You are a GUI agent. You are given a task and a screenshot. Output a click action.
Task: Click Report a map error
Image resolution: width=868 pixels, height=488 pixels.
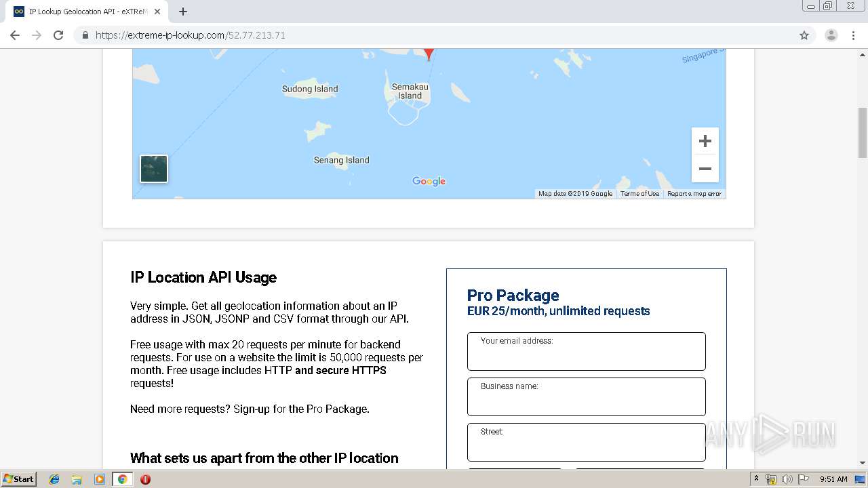694,194
